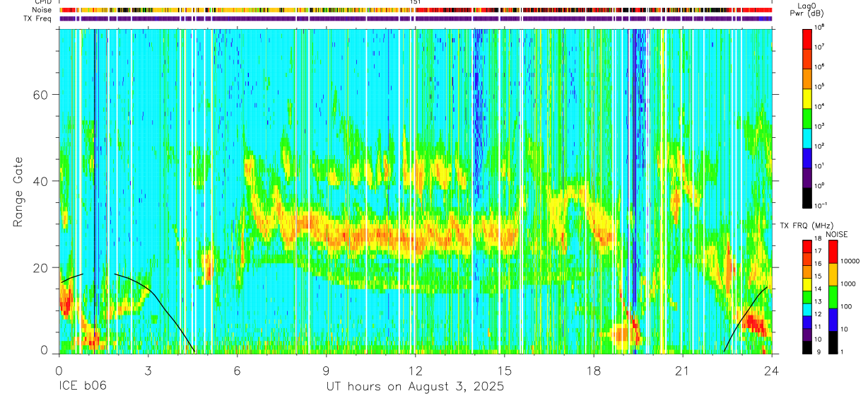Click the x-axis tick label '15'
The image size is (868, 401).
point(505,371)
